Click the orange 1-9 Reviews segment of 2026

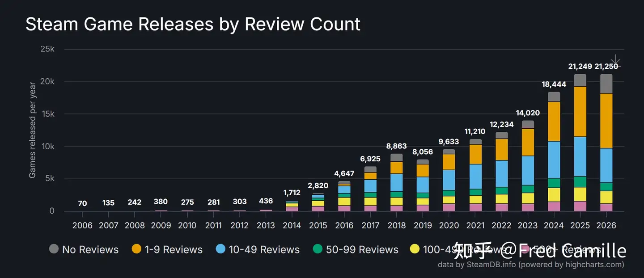[606, 121]
